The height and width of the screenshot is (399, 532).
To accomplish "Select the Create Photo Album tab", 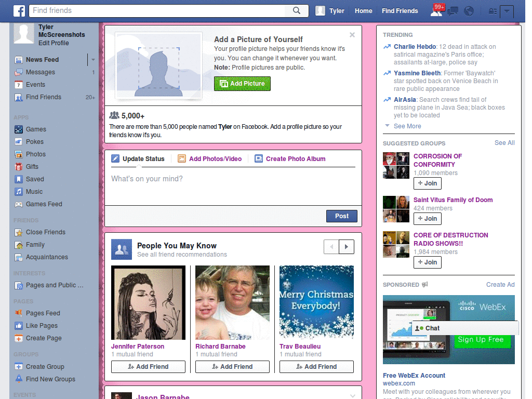I will [x=290, y=159].
